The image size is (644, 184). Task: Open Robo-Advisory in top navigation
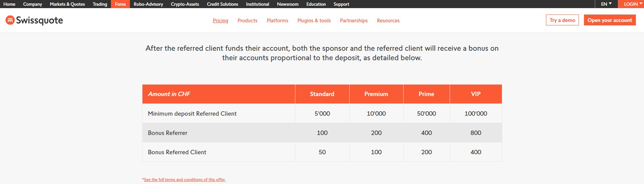[148, 4]
